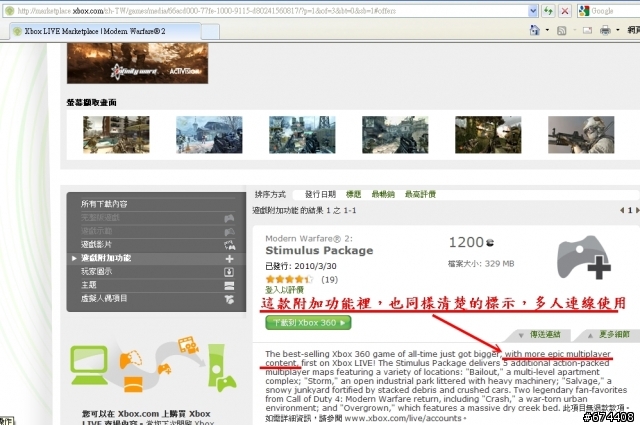Open the Print options dropdown arrow
Image resolution: width=640 pixels, height=425 pixels.
click(x=618, y=30)
